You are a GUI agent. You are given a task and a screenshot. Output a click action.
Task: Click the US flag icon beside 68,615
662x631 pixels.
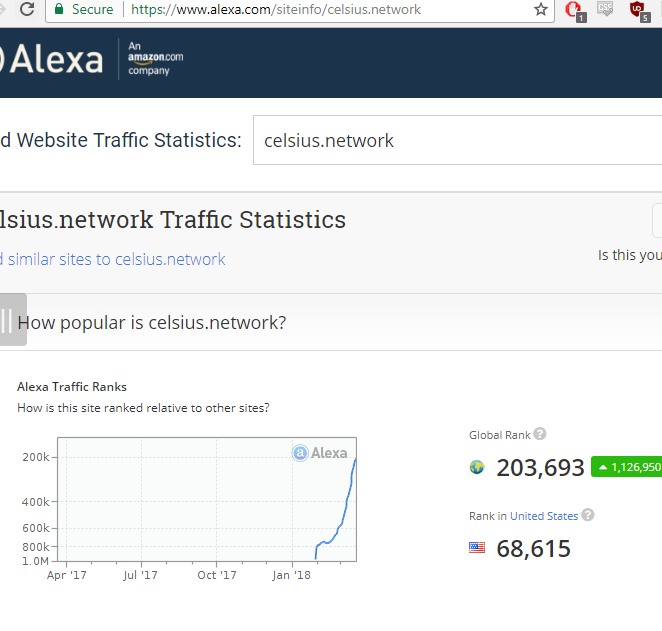point(477,548)
